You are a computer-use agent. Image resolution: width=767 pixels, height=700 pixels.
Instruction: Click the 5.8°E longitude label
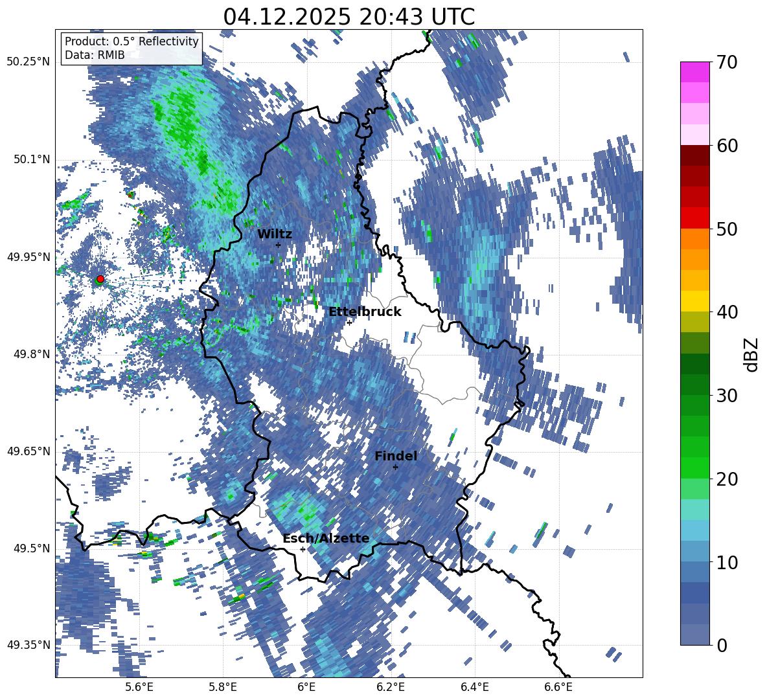tap(223, 688)
